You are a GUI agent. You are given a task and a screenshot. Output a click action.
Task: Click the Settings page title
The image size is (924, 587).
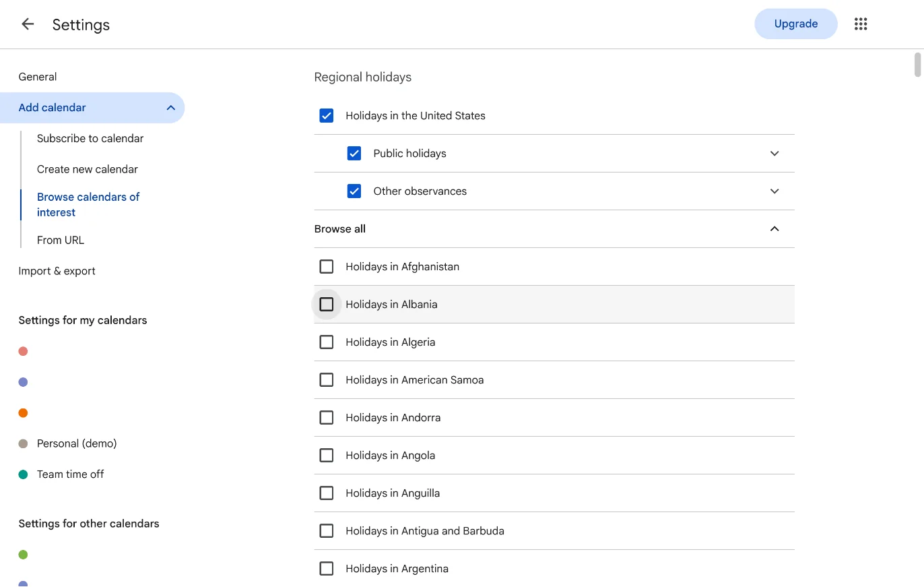click(81, 25)
